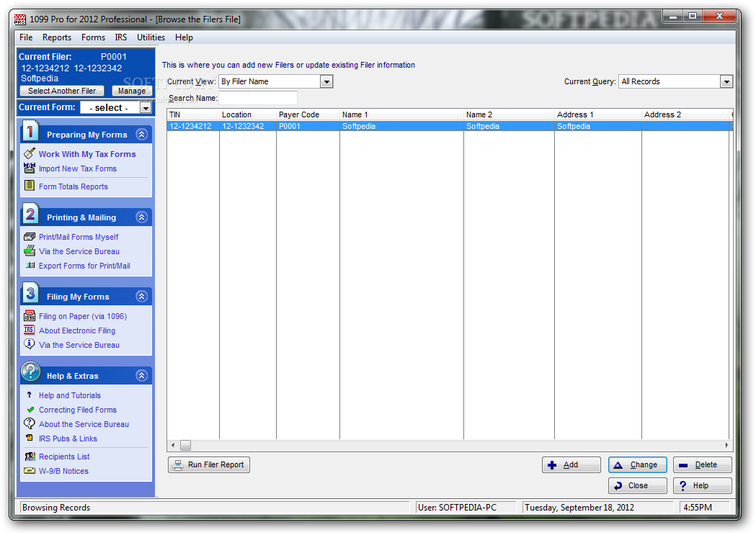Click the Recipients List people icon
This screenshot has height=535, width=756.
point(30,456)
